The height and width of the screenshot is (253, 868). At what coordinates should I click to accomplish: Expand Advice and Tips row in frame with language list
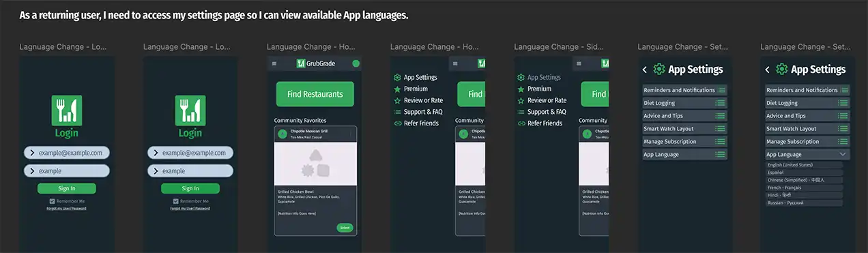[x=808, y=116]
